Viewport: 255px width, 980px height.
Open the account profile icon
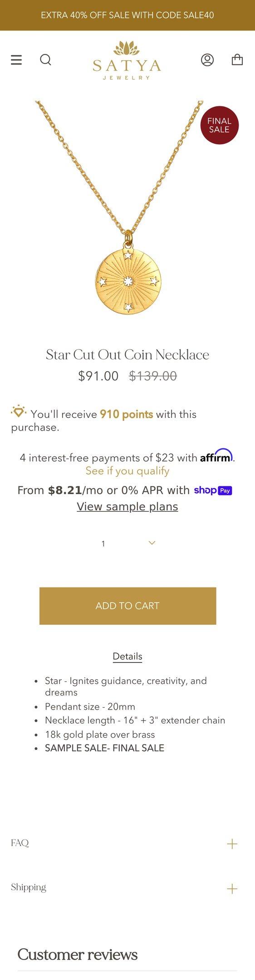207,60
